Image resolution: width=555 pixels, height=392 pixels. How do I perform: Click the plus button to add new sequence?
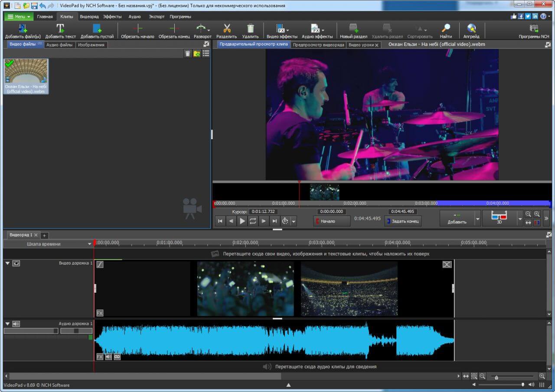click(44, 235)
